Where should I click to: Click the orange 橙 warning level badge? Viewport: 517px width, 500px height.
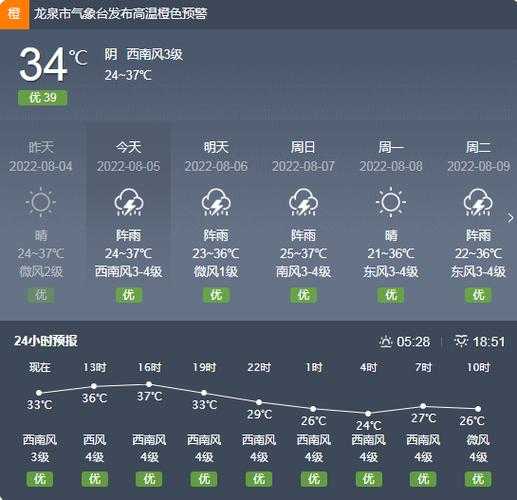[14, 14]
